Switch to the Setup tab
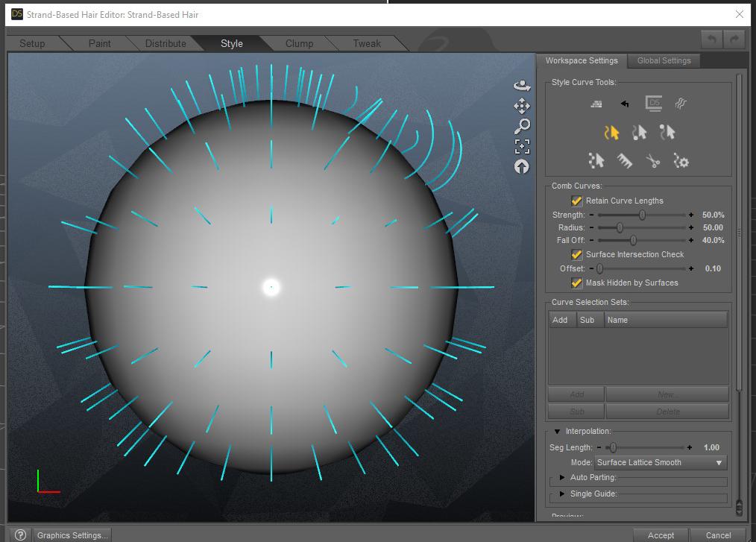This screenshot has width=756, height=542. point(32,43)
